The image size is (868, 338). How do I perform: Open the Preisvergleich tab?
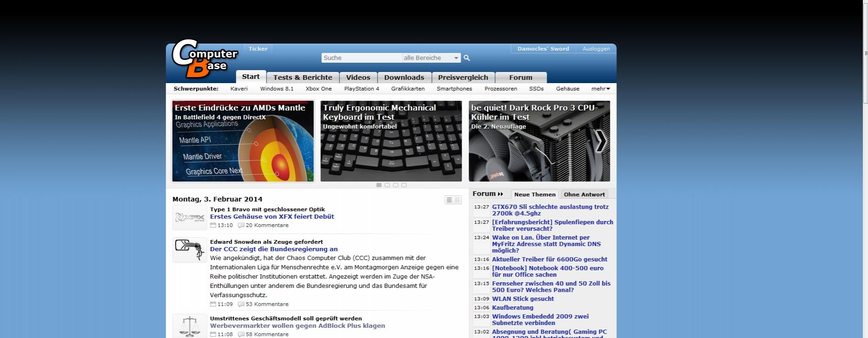[x=463, y=78]
